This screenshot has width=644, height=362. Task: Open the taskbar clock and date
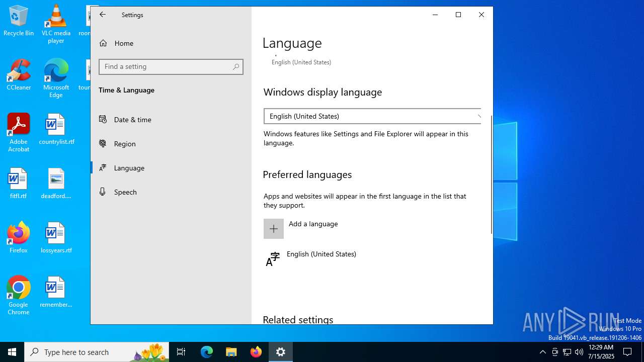(x=601, y=352)
